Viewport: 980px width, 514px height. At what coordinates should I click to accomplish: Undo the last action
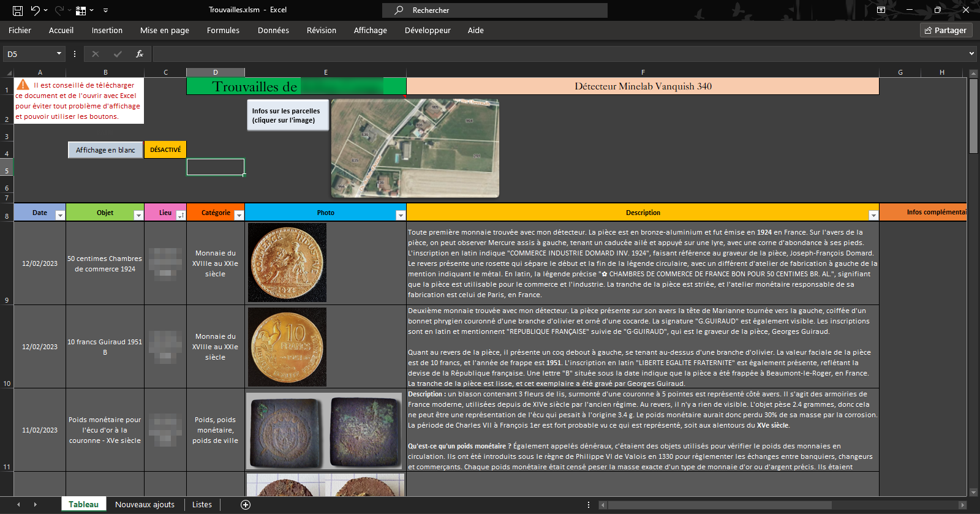tap(36, 10)
